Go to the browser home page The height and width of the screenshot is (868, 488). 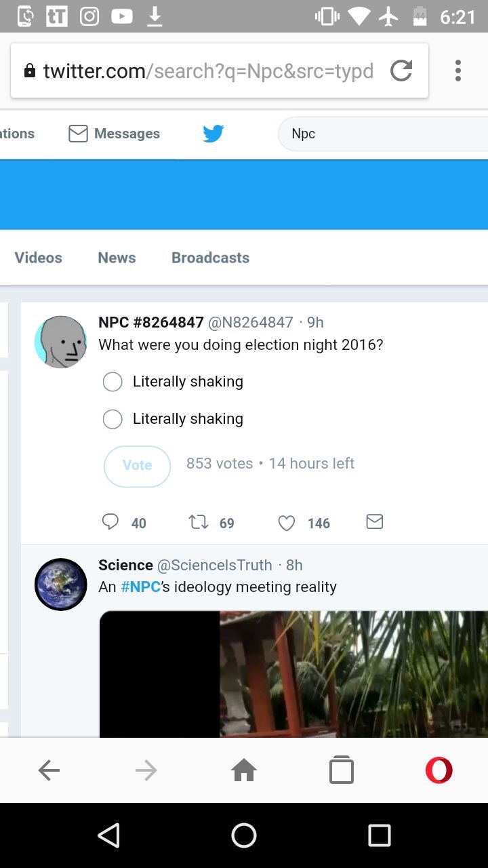point(244,770)
